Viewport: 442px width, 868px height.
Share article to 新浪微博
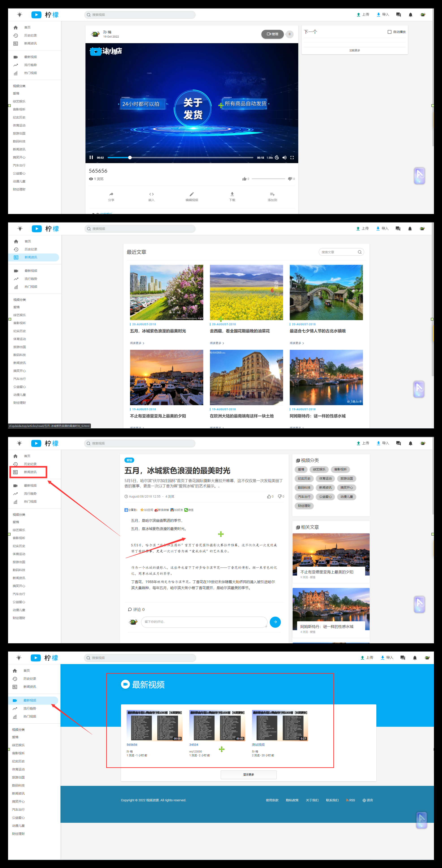pos(162,510)
